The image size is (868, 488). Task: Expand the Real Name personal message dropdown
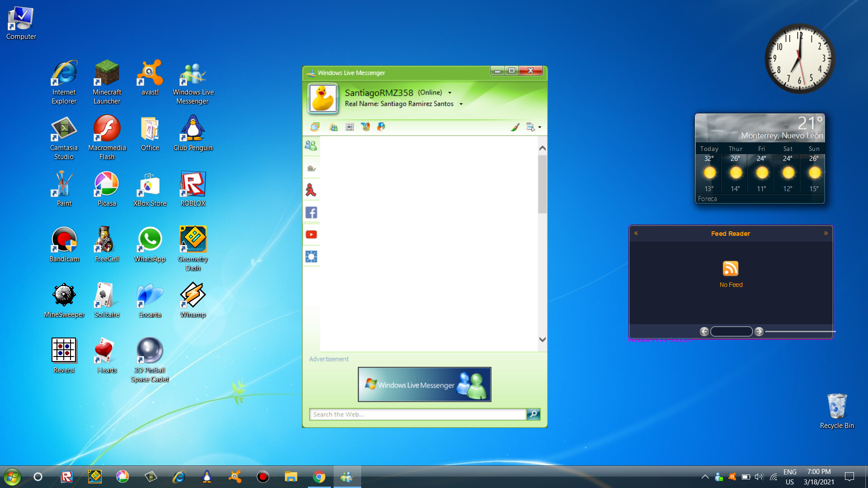click(461, 104)
